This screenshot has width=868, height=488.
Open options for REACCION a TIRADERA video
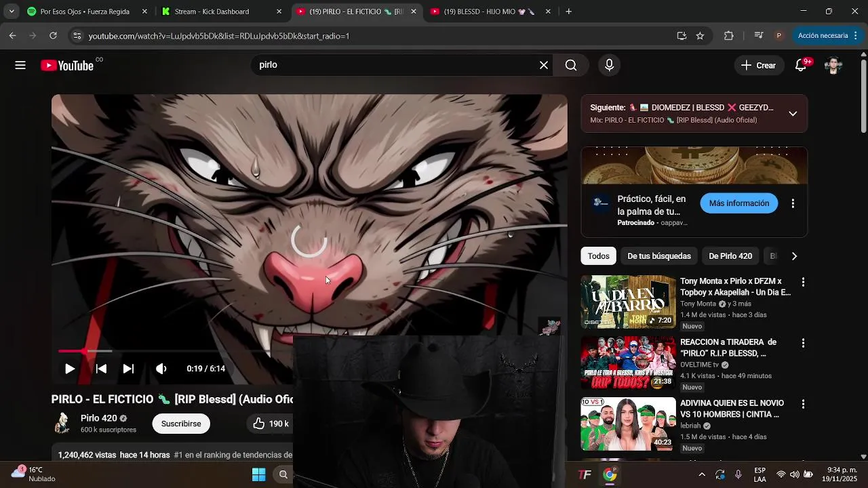click(x=803, y=343)
